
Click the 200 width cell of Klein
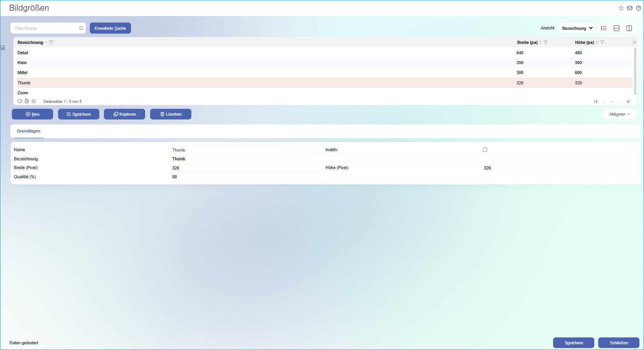click(520, 63)
